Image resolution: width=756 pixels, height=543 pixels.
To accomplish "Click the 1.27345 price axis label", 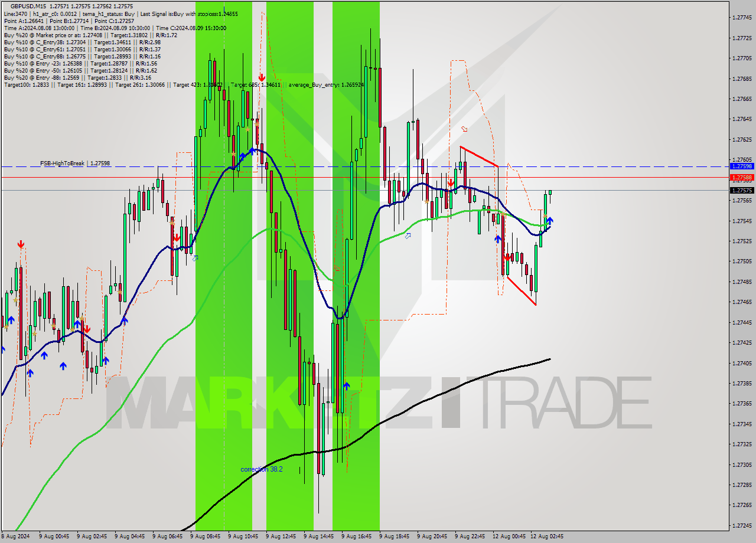I will coord(742,424).
